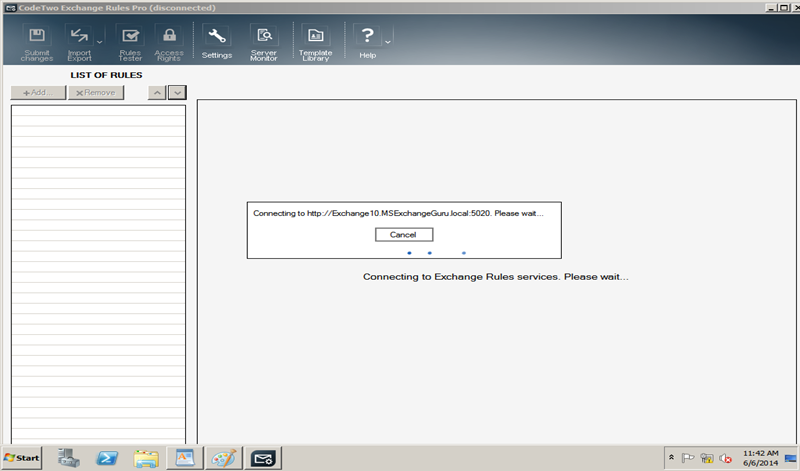Screen dimensions: 800x471
Task: Click the taskbar clock showing 11:42 AM
Action: coord(761,458)
